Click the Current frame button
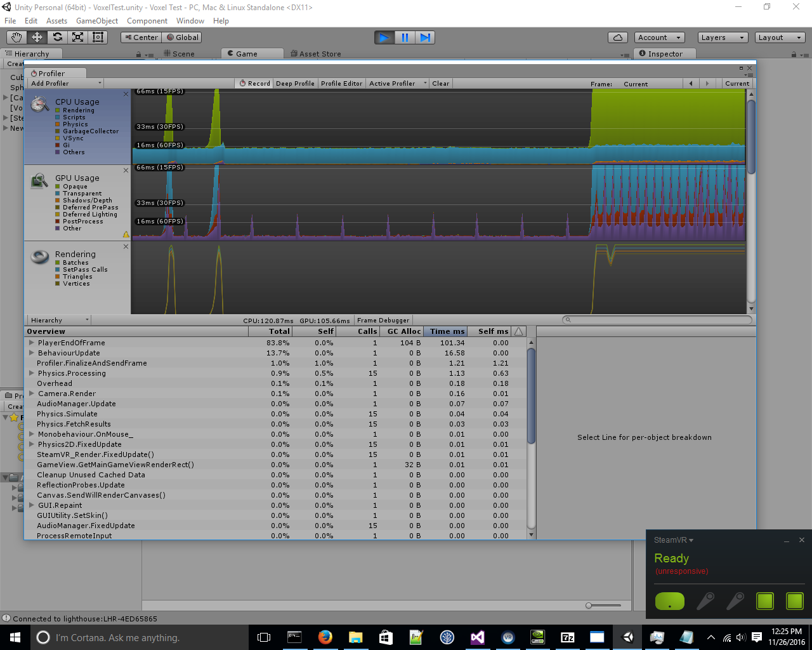 click(737, 83)
